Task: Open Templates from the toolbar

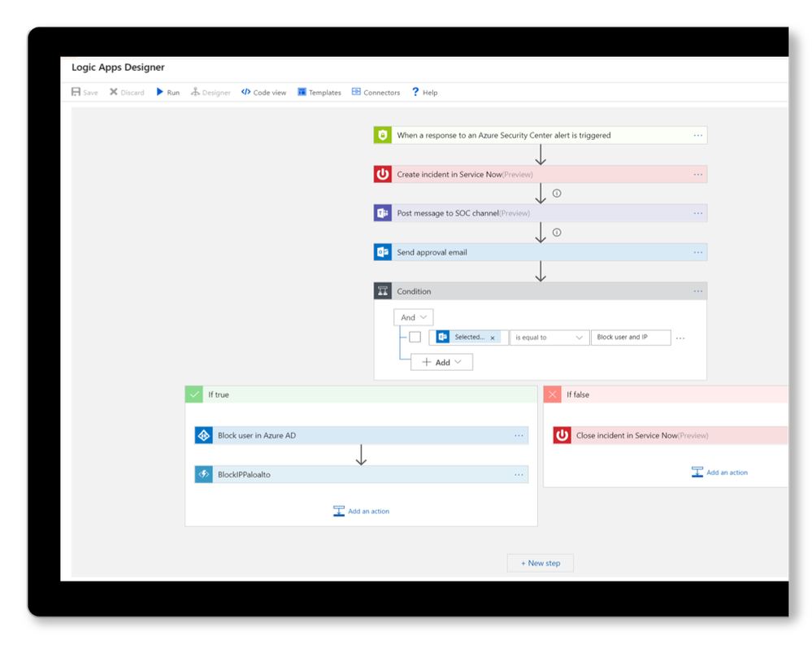Action: tap(319, 92)
